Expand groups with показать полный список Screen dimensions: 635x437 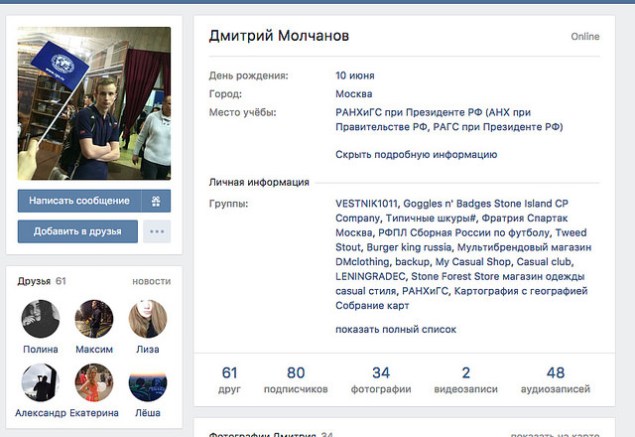tap(396, 330)
